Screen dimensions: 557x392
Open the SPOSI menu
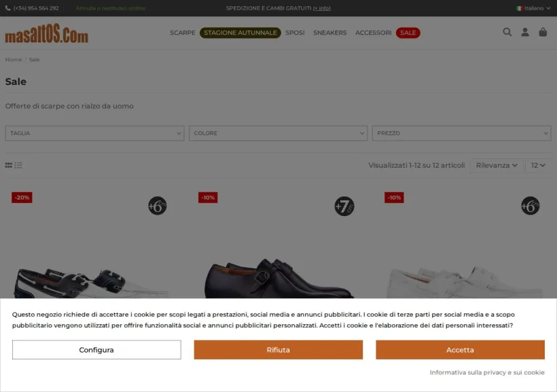[x=295, y=33]
